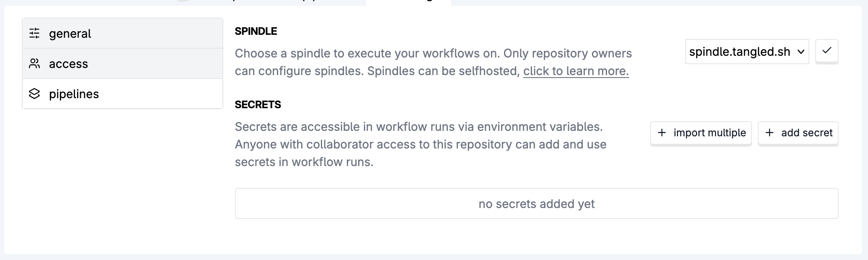Click the white active tab at the top edge
Viewport: 868px width, 260px height.
click(408, 2)
